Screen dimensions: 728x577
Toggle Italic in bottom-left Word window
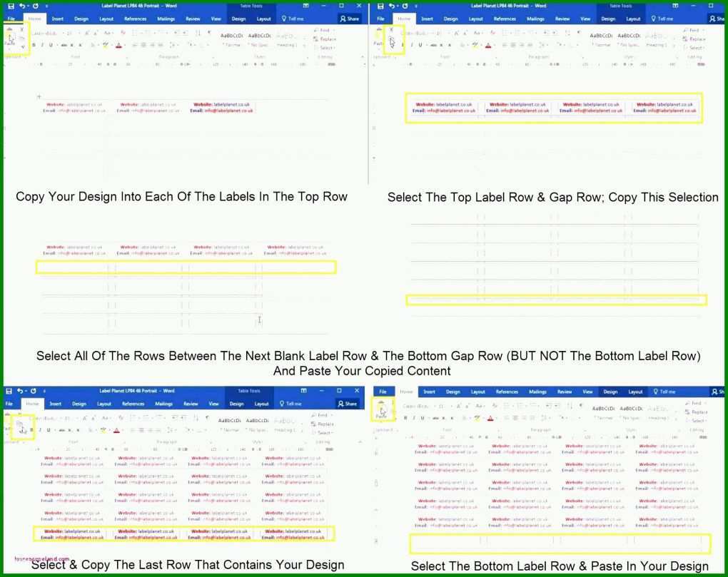(x=40, y=430)
